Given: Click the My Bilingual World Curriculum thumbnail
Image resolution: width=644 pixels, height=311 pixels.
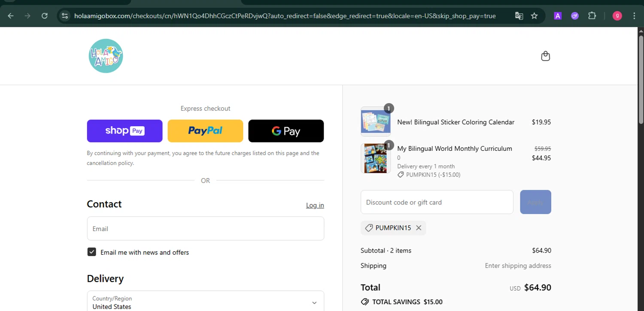Looking at the screenshot, I should click(376, 158).
